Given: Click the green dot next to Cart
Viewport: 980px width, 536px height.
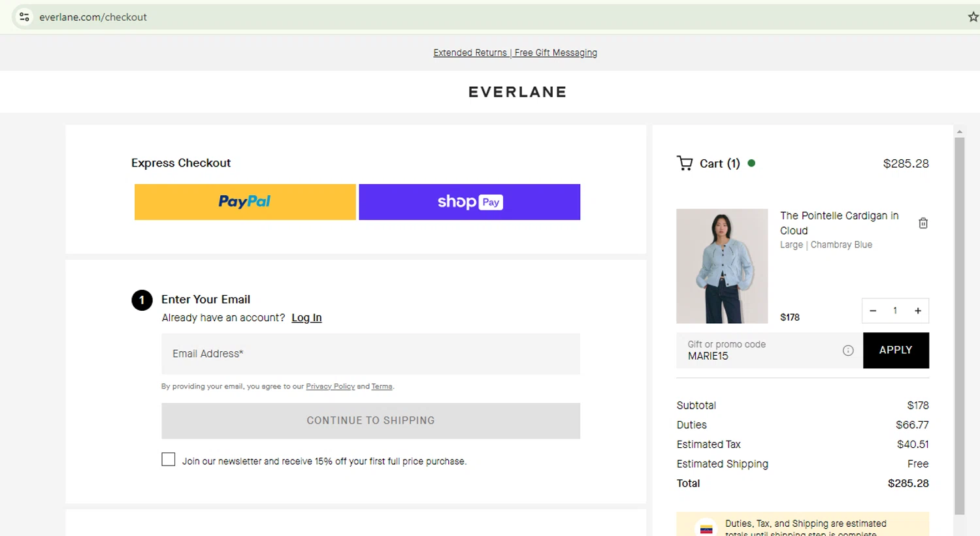Looking at the screenshot, I should [x=751, y=163].
